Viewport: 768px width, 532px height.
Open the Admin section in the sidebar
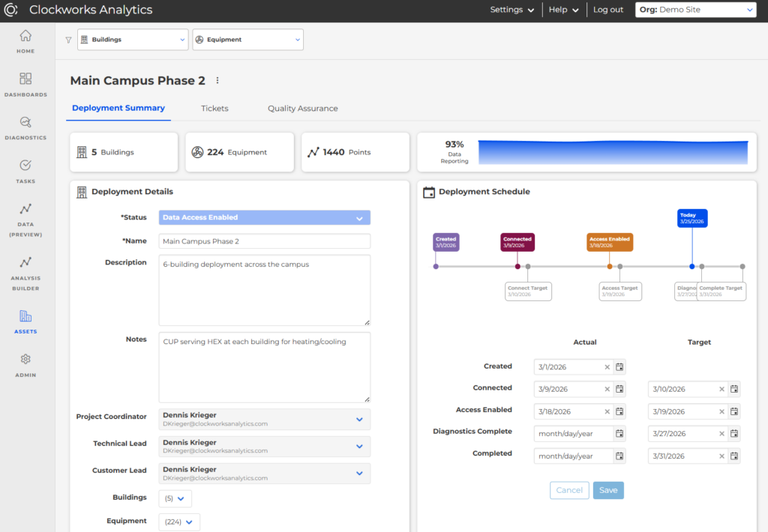click(x=25, y=360)
